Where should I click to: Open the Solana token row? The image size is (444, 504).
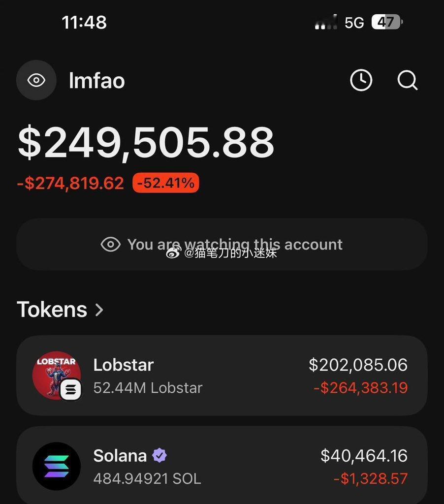pyautogui.click(x=222, y=466)
